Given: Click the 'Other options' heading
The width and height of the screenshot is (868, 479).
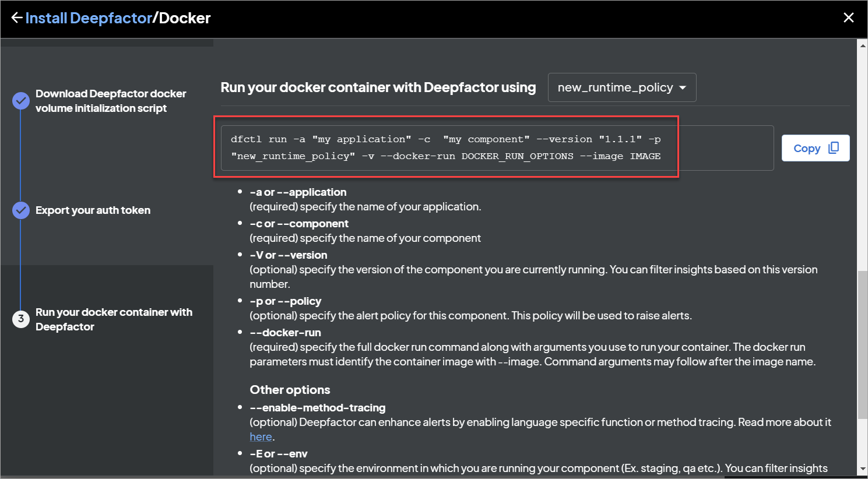Looking at the screenshot, I should (290, 390).
